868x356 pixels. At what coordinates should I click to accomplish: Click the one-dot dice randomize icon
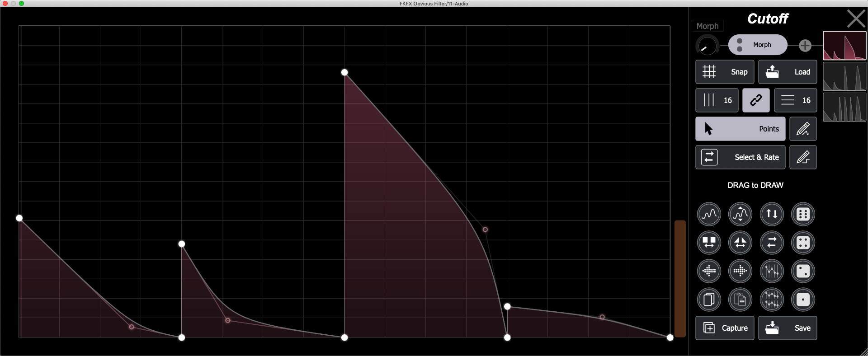803,300
